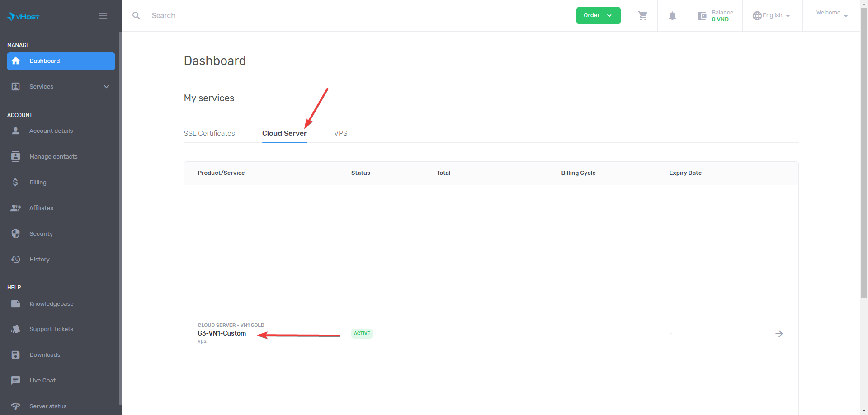Open the Billing section from the sidebar
Viewport: 868px width, 415px height.
coord(38,182)
